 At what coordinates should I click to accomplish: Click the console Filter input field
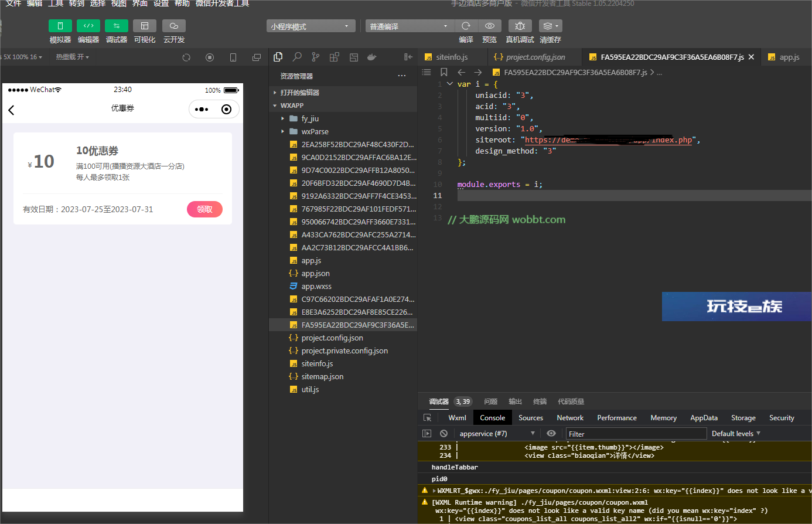636,434
